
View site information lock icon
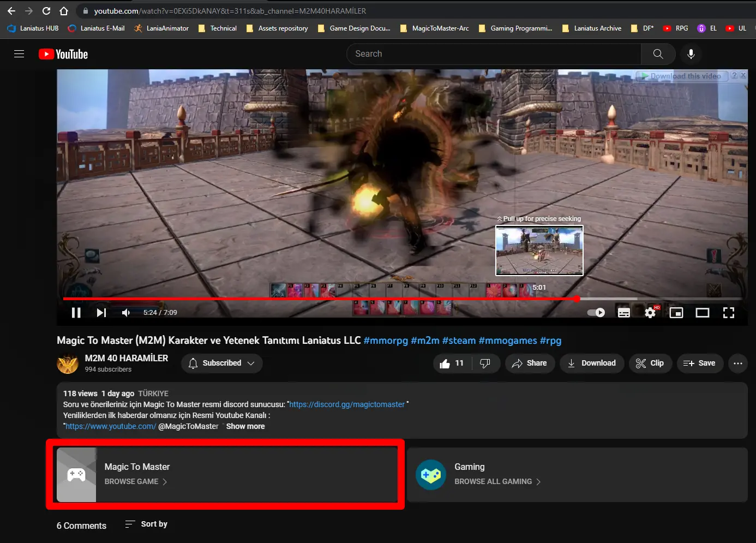(85, 11)
